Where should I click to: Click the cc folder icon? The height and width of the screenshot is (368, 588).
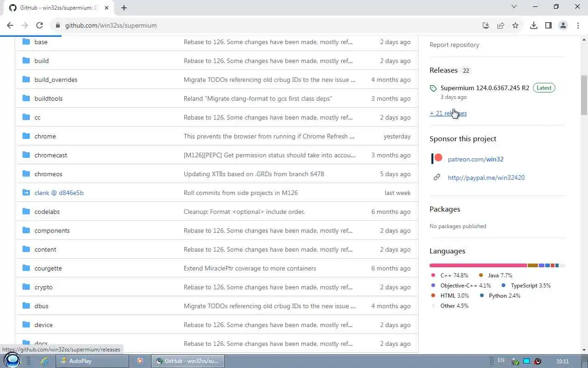(x=26, y=117)
